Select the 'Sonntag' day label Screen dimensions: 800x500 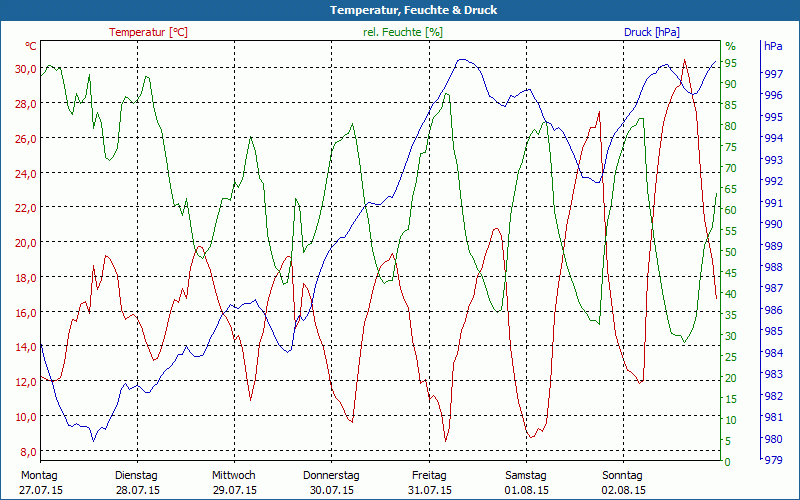point(622,476)
